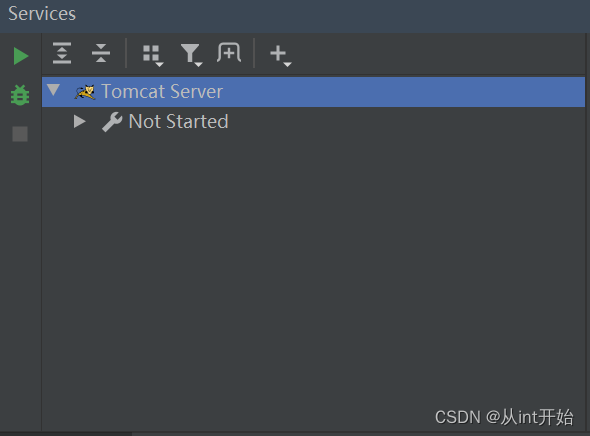Select the Not Started tree item

pos(178,122)
